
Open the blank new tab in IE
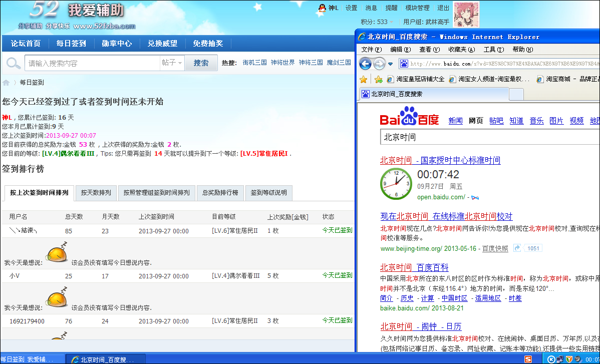point(516,94)
